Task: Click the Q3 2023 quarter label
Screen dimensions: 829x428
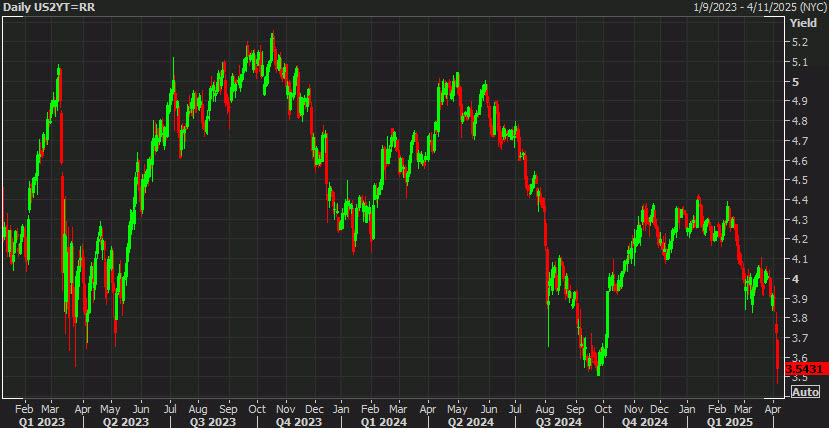Action: click(x=213, y=422)
